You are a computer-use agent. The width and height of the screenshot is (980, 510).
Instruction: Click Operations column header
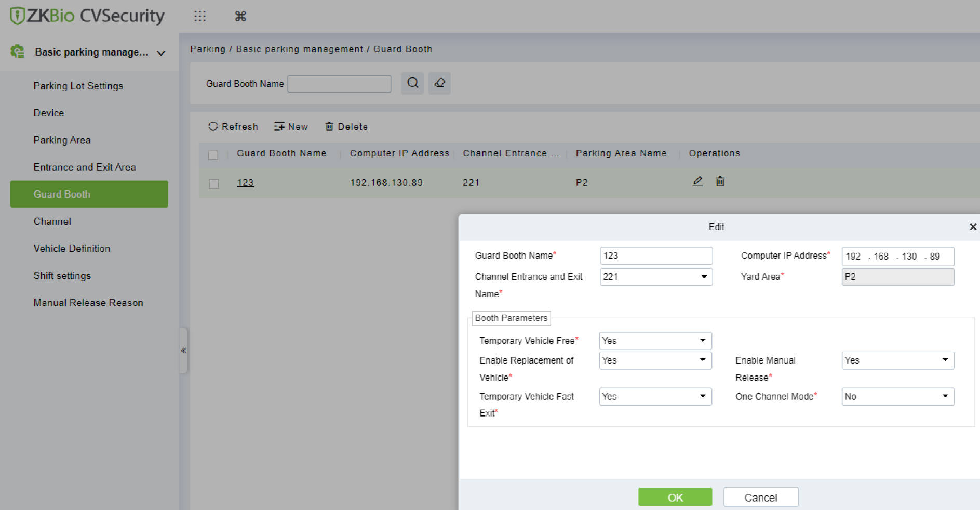pos(714,153)
